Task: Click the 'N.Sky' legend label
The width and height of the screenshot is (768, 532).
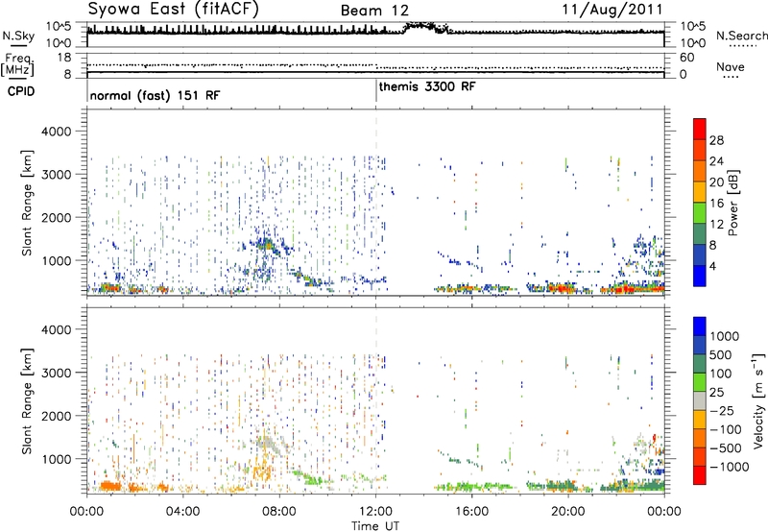Action: (x=18, y=36)
